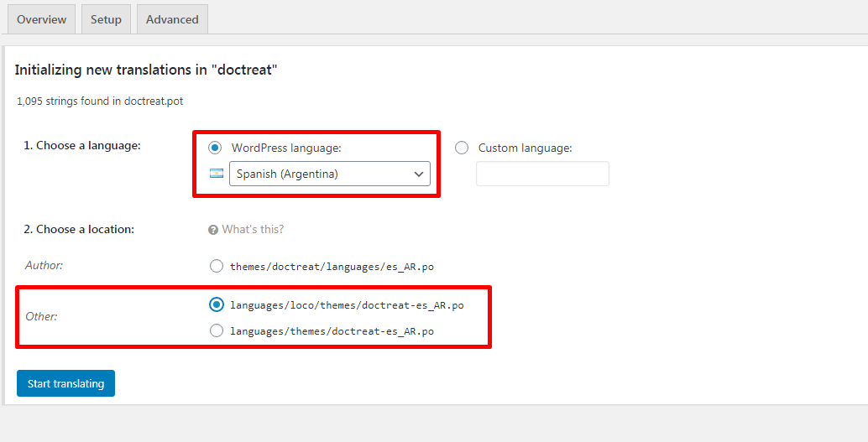Choose the Author themes/doctreat/languages/es_AR.po location
This screenshot has width=868, height=442.
pos(217,267)
